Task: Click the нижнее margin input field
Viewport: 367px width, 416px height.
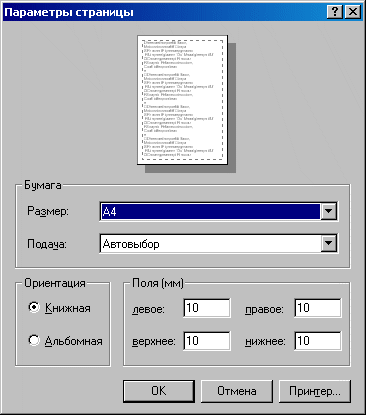Action: [x=318, y=341]
